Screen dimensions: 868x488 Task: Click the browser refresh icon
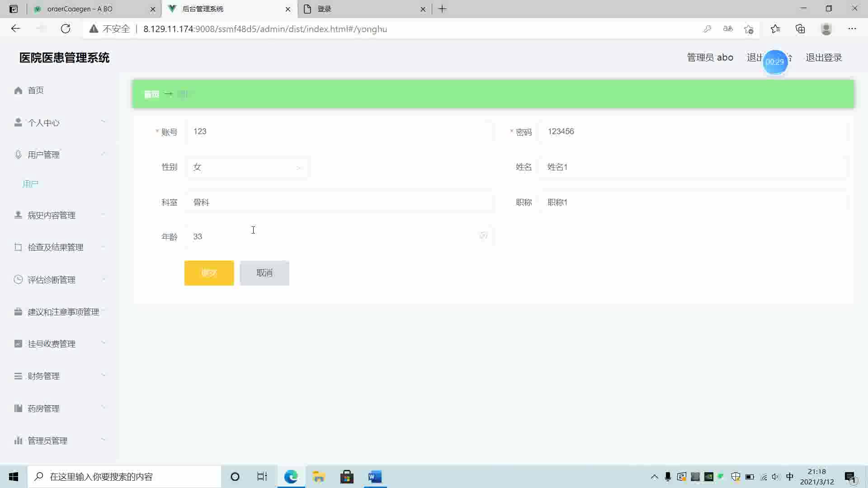pos(66,29)
